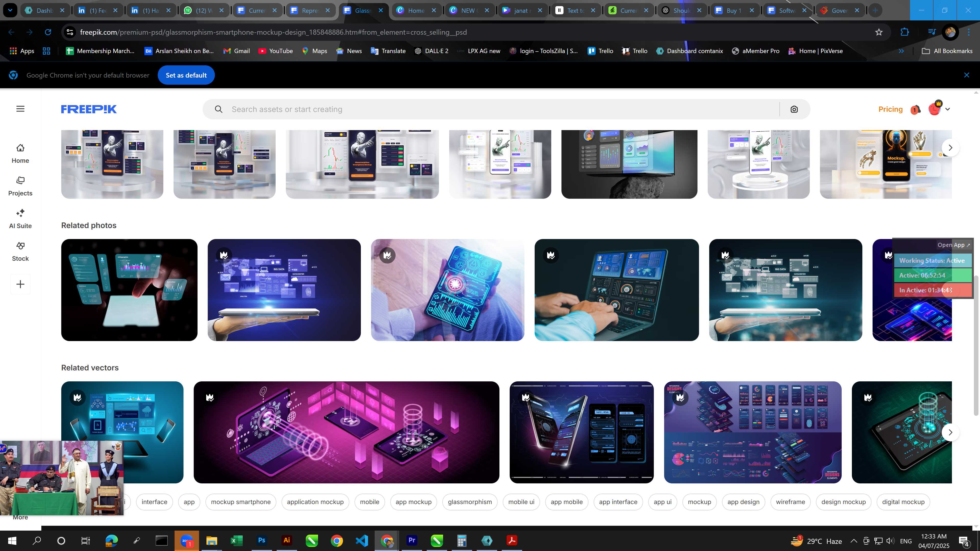
Task: Select the glassmorphism tag
Action: point(470,502)
